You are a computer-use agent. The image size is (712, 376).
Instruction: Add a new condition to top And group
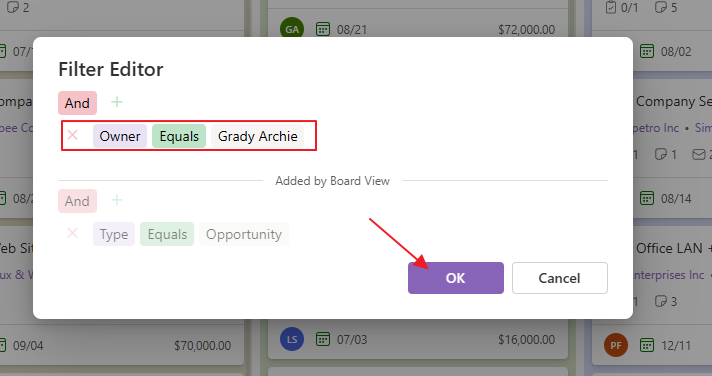[x=117, y=102]
